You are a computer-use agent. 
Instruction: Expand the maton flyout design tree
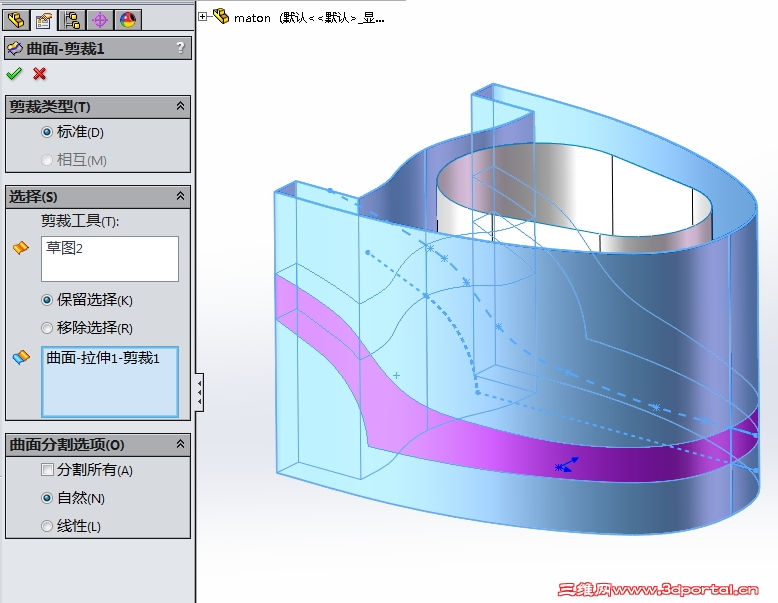click(x=202, y=17)
